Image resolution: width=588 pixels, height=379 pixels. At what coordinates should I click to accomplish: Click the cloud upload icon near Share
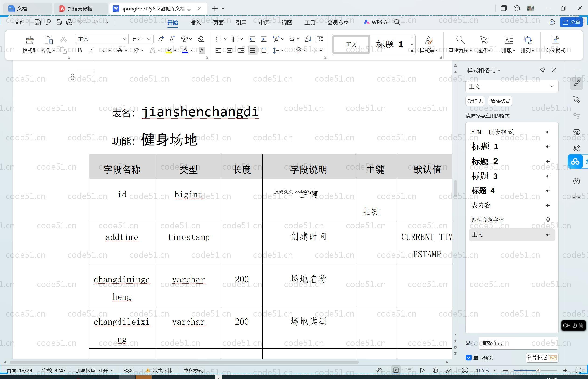pyautogui.click(x=552, y=22)
